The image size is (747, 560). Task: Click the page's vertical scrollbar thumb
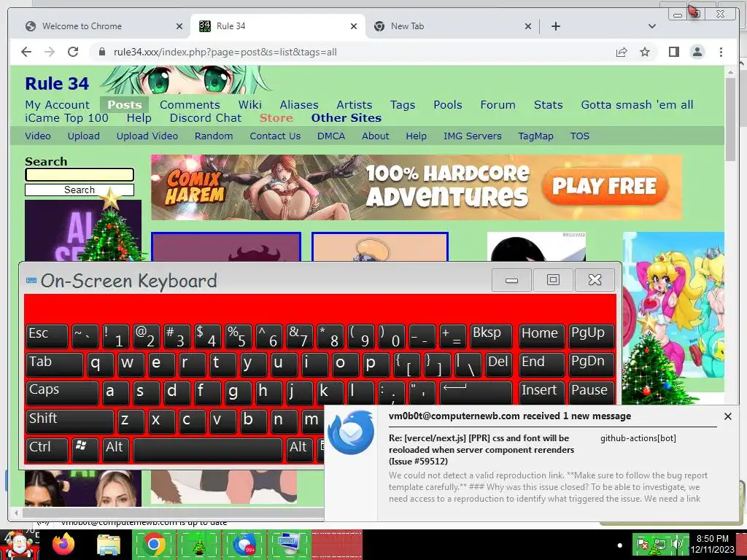pos(730,119)
